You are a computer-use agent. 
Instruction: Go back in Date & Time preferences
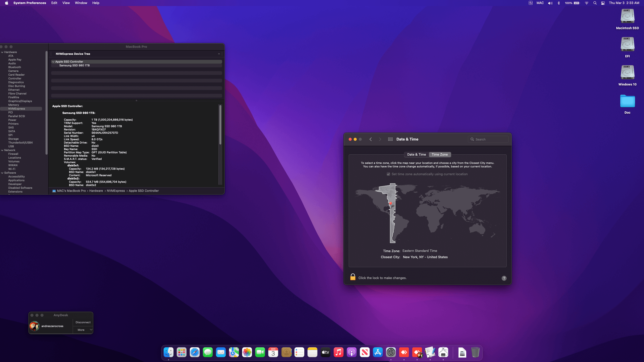(x=371, y=139)
